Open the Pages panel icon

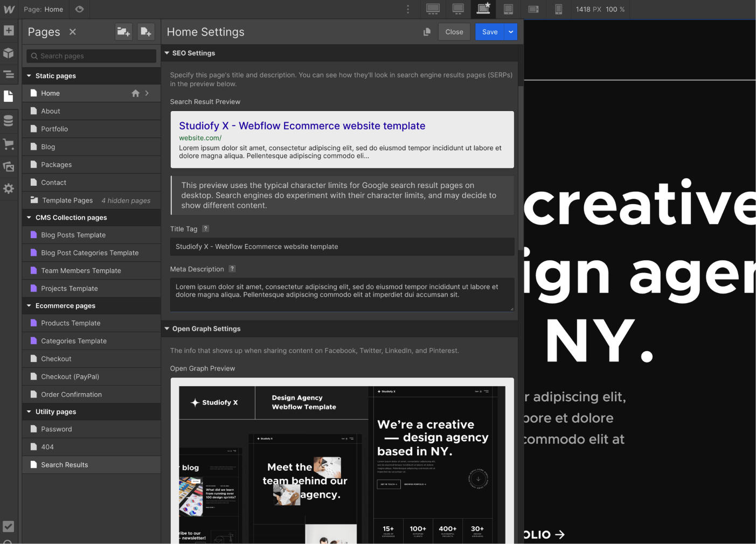(x=9, y=96)
